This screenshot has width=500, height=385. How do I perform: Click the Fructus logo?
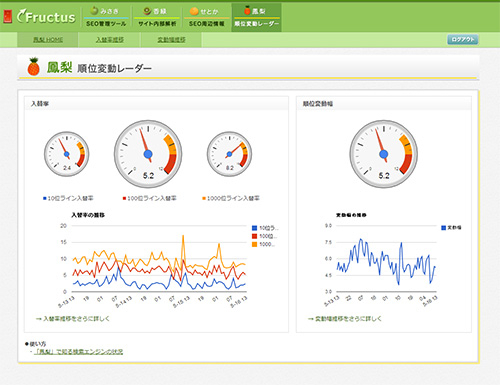coord(46,17)
